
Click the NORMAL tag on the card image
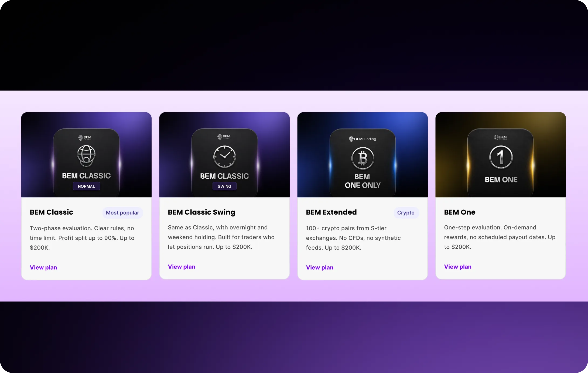tap(86, 186)
